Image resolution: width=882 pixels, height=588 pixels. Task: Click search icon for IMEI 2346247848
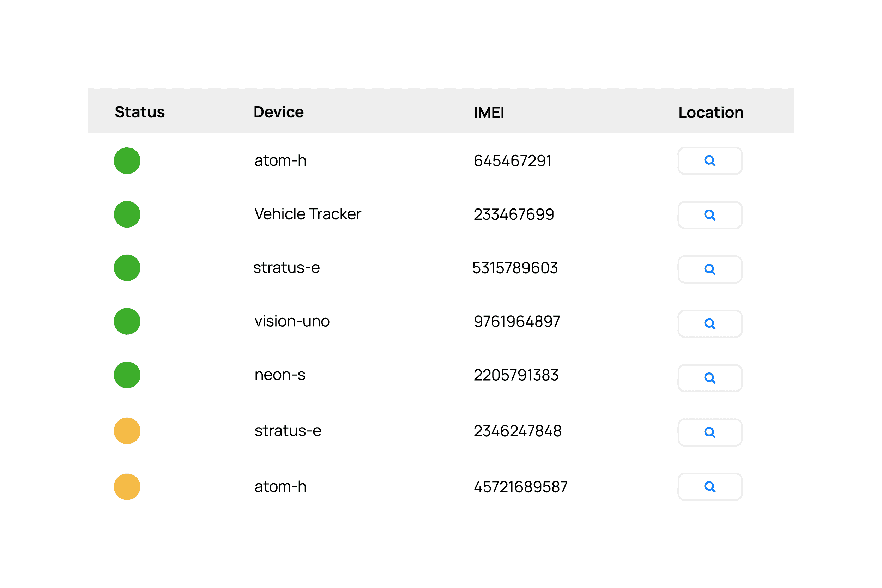709,432
